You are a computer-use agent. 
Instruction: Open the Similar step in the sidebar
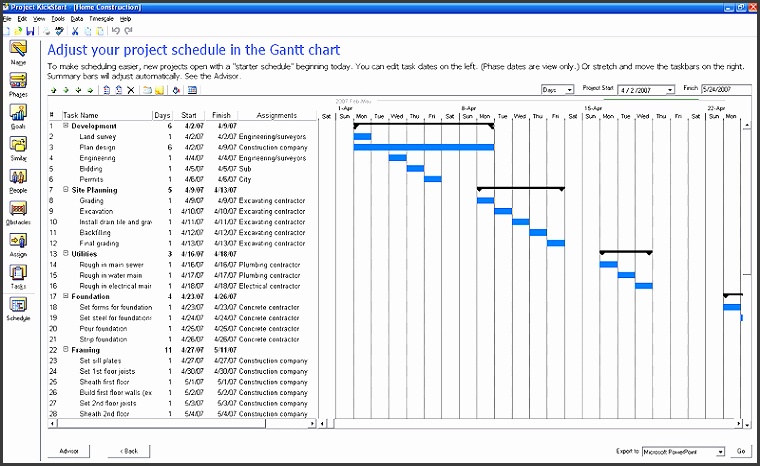18,148
